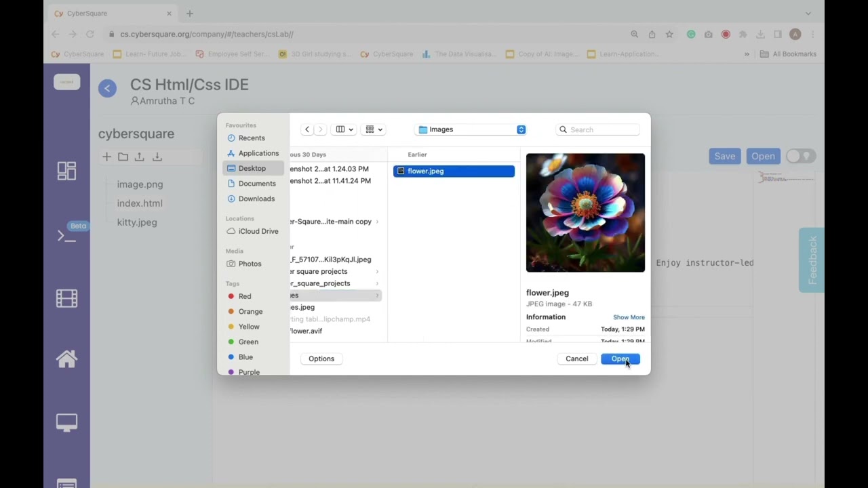Expand the 'er square projects' folder
The height and width of the screenshot is (488, 868).
pos(377,272)
